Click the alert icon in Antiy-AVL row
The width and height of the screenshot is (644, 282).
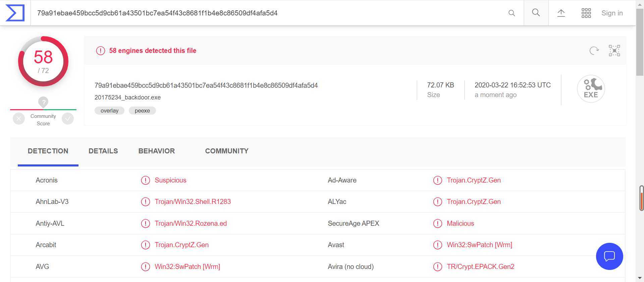[x=145, y=223]
